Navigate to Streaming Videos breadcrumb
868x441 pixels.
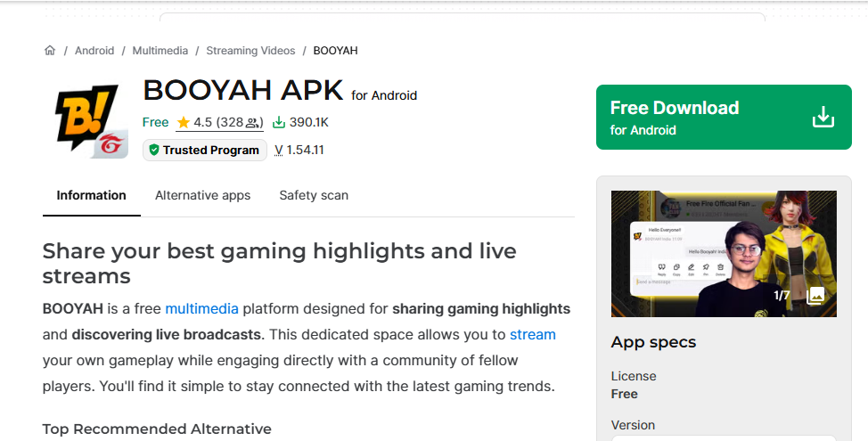tap(250, 51)
